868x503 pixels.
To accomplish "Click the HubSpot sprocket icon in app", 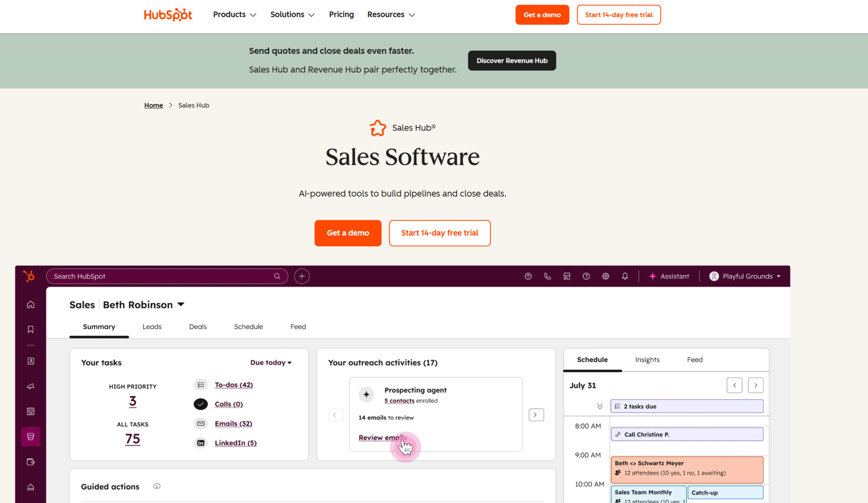I will (x=29, y=276).
